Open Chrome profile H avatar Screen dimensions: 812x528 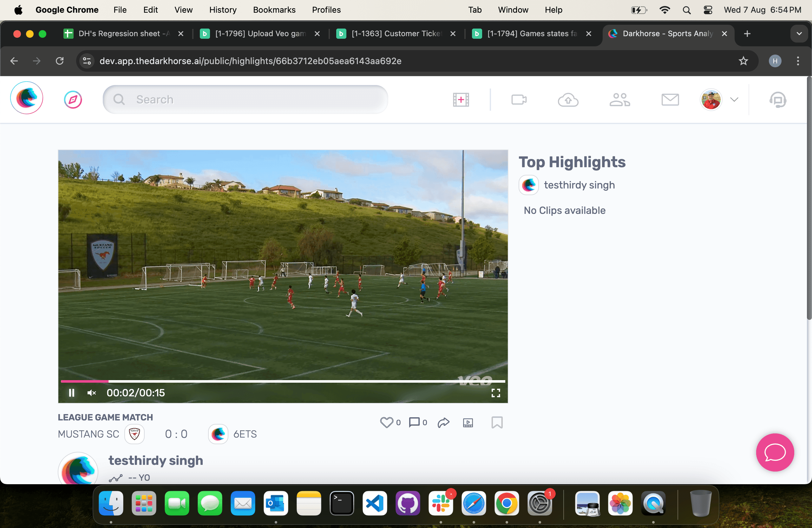(775, 61)
